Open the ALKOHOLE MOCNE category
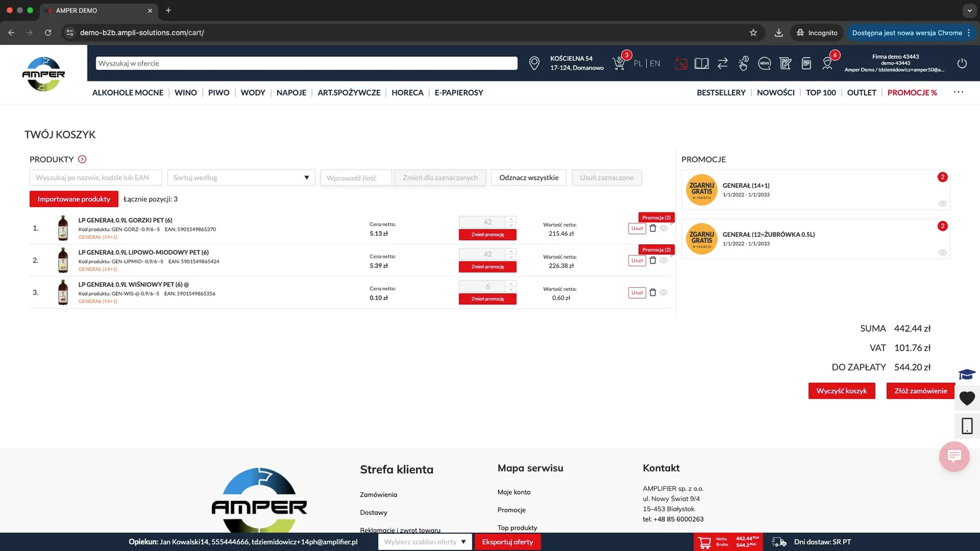980x551 pixels. tap(128, 92)
